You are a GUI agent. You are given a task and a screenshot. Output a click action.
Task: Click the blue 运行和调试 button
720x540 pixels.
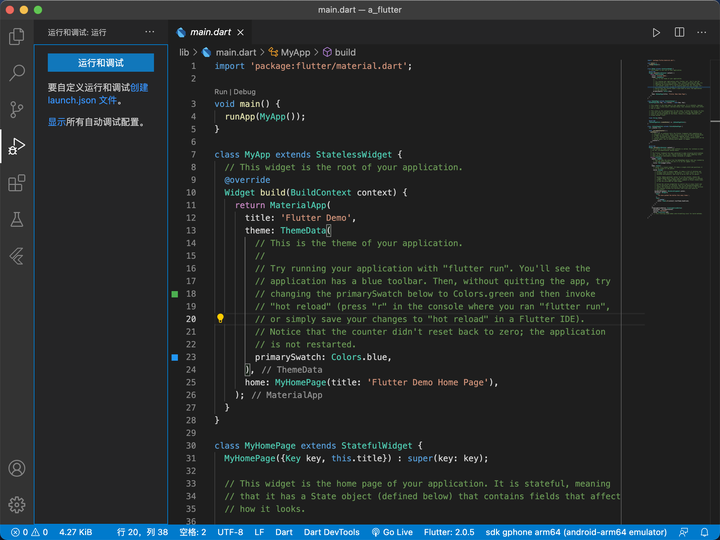[101, 63]
